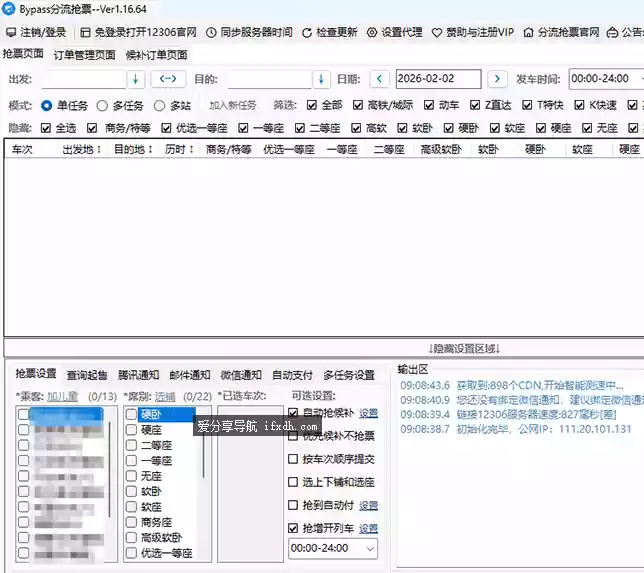Open departure station picker arrow

coord(136,79)
